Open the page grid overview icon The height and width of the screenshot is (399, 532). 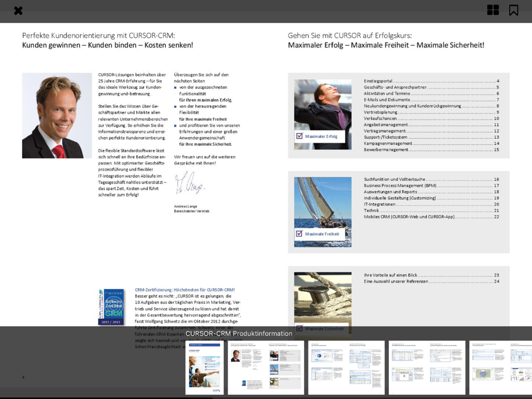493,10
